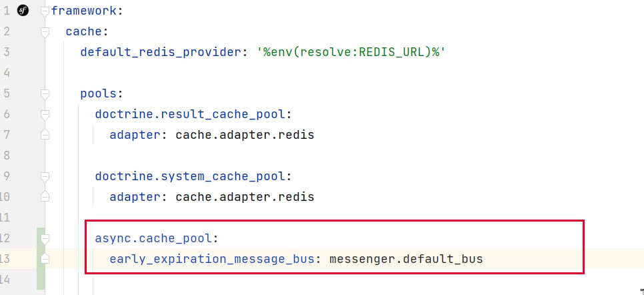Screen dimensions: 644x295
Task: Place cursor on async.cache_pool key
Action: (156, 238)
